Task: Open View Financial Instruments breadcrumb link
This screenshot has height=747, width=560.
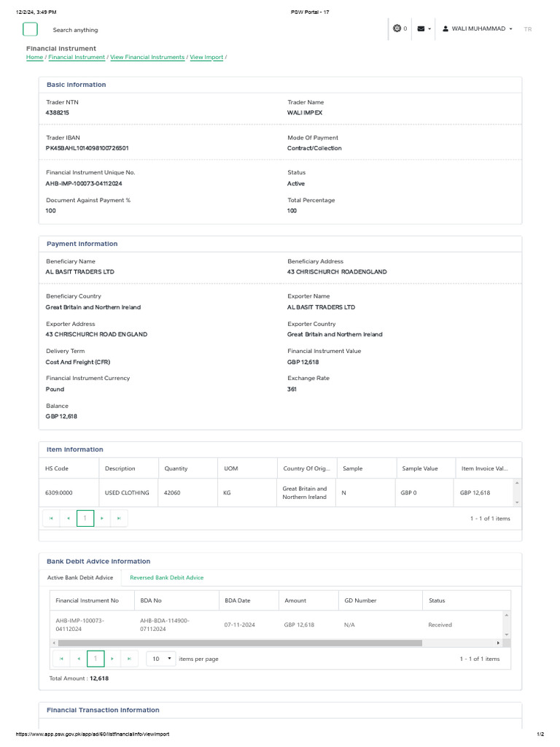Action: pos(147,57)
